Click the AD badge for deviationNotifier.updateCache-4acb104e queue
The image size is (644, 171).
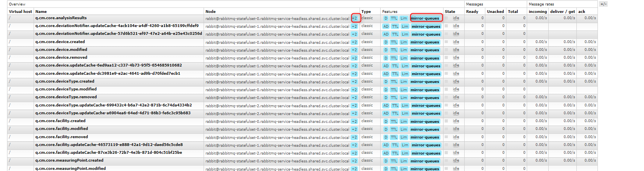(386, 27)
